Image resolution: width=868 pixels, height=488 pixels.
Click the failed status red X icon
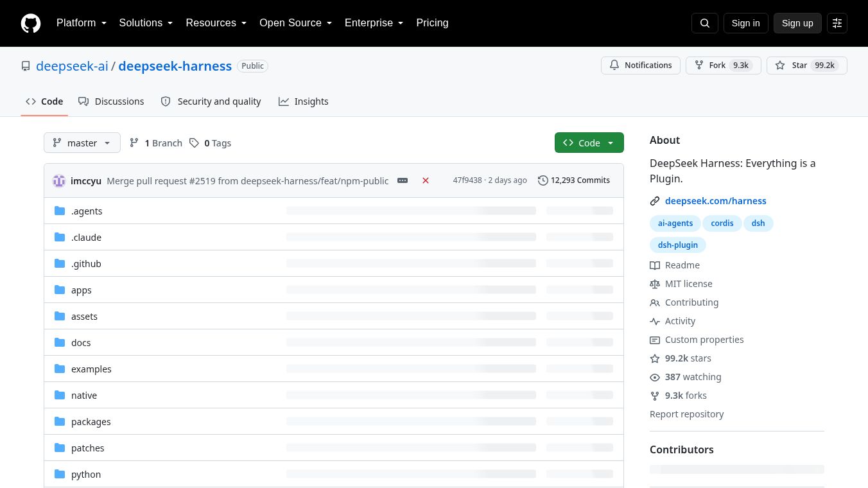point(426,180)
